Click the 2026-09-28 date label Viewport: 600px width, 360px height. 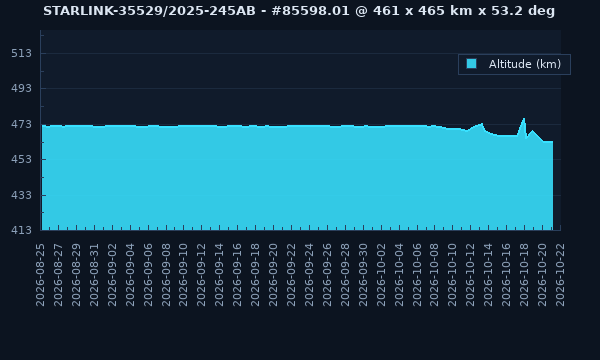345,275
